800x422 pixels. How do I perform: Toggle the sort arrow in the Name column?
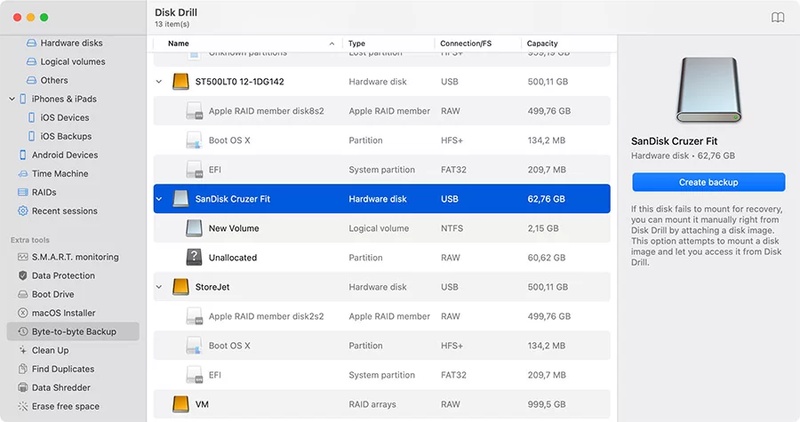click(x=332, y=44)
